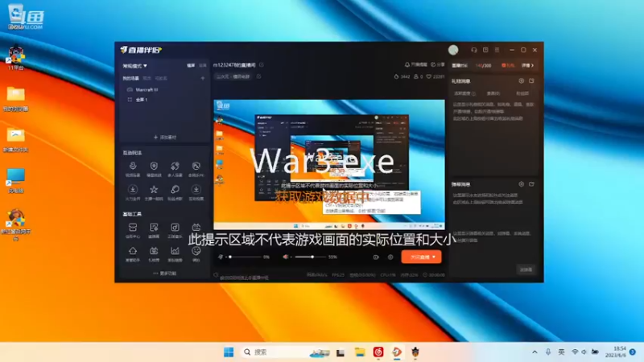This screenshot has width=644, height=362.
Task: Click the first download-circle icon in second row
Action: pos(133,190)
